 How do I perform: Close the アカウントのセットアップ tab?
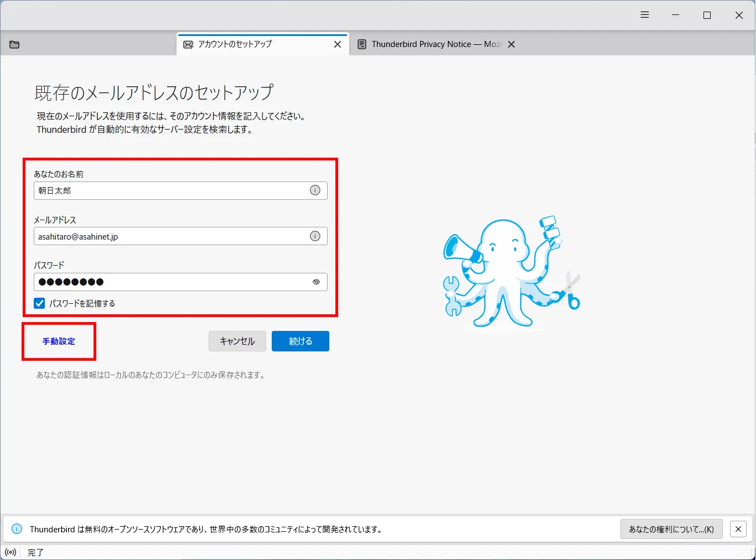(338, 44)
